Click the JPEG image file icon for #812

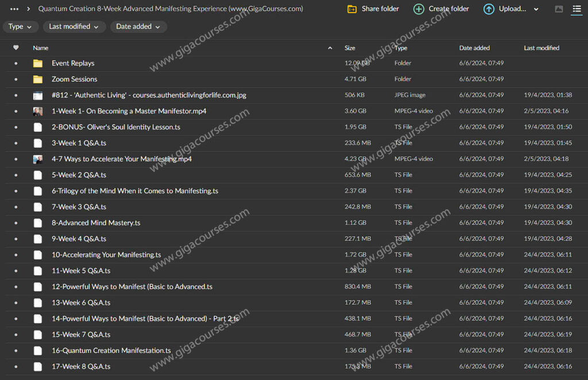tap(38, 95)
